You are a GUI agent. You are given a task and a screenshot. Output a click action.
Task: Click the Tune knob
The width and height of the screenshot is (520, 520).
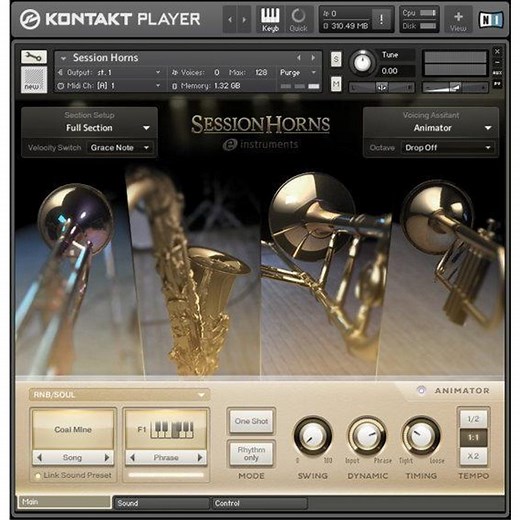click(362, 63)
